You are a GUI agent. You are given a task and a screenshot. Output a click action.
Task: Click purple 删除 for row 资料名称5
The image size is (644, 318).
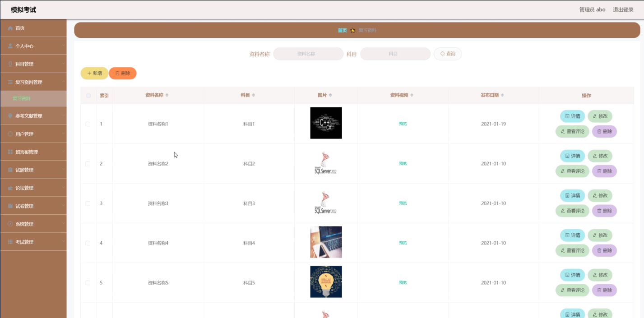tap(604, 290)
